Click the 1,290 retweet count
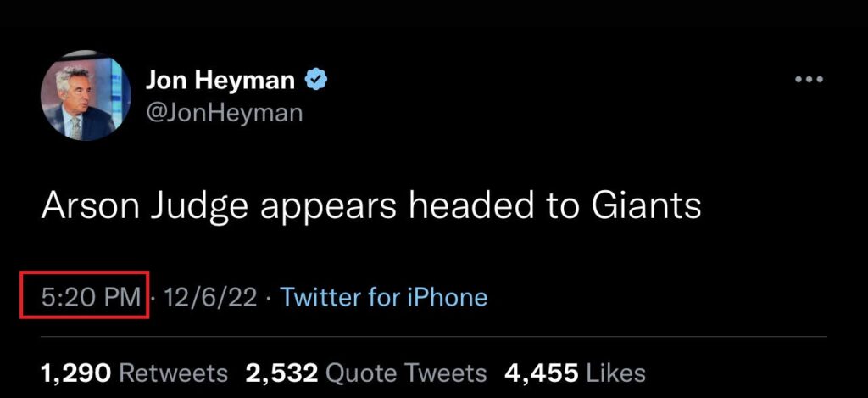The image size is (868, 398). click(x=76, y=373)
